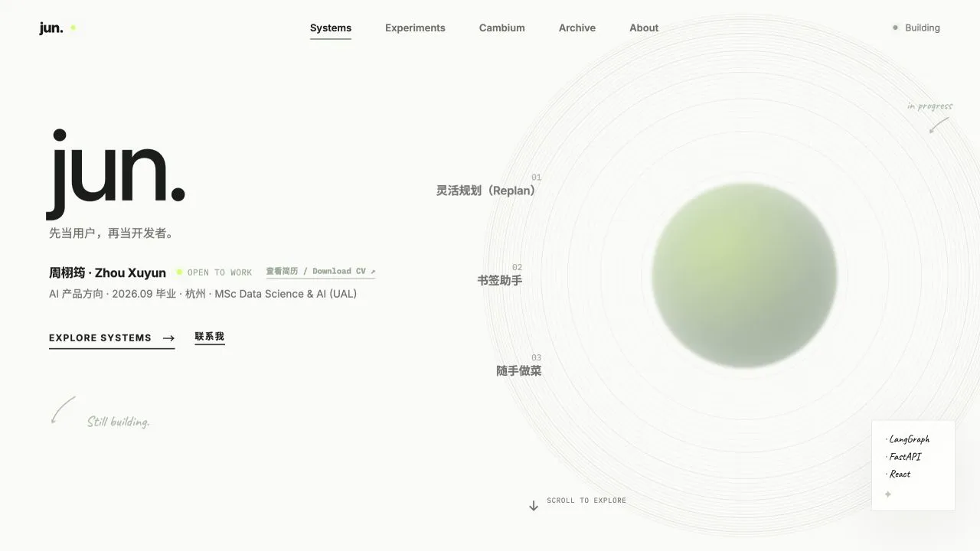Click the arrow next to EXPLORE SYSTEMS
This screenshot has width=980, height=551.
pos(169,338)
